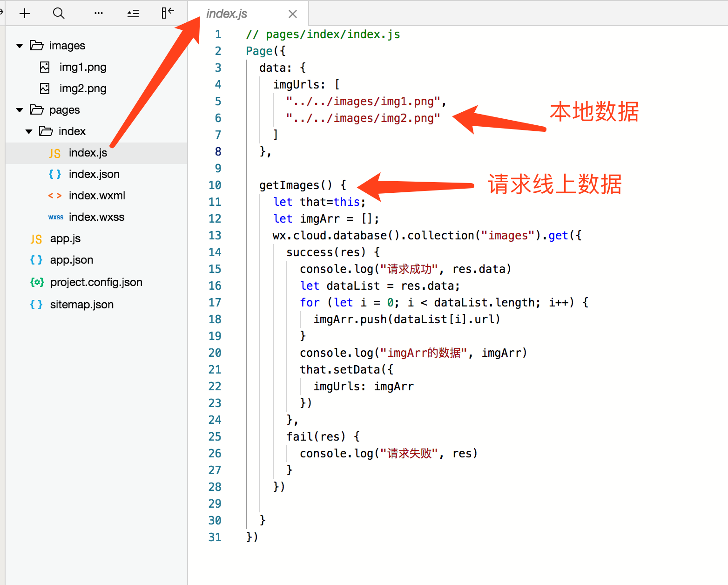The width and height of the screenshot is (728, 585).
Task: Click the collapse-all folders icon
Action: pyautogui.click(x=133, y=14)
